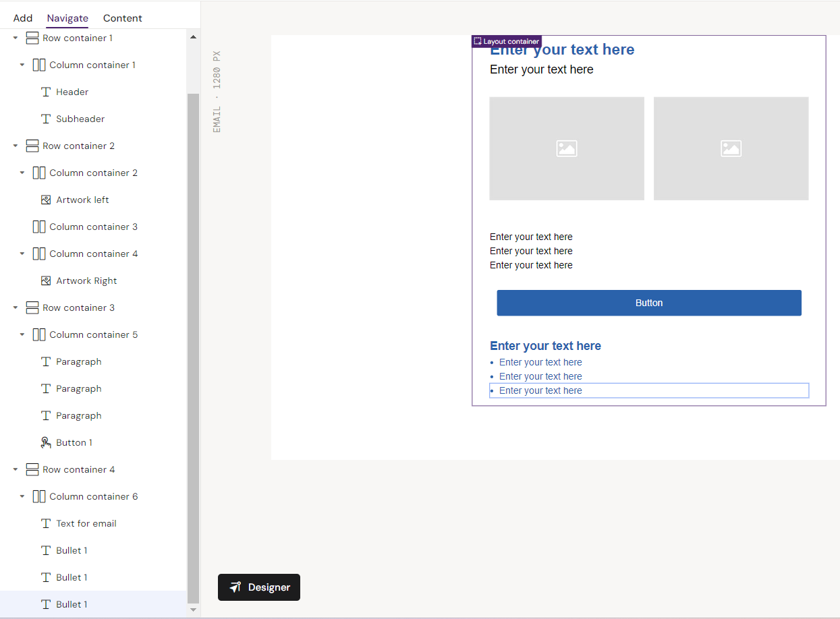Click the left image placeholder on canvas
This screenshot has width=840, height=619.
click(566, 148)
